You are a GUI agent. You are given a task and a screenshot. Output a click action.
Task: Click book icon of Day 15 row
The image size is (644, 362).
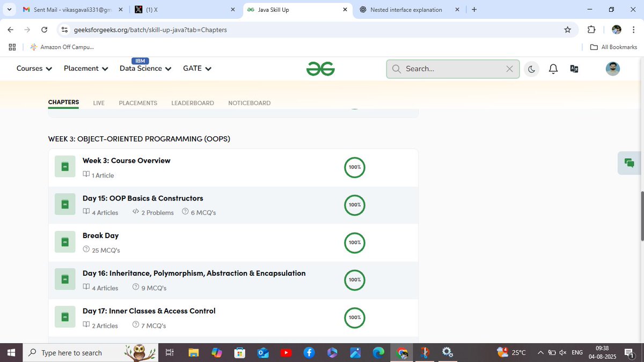65,204
